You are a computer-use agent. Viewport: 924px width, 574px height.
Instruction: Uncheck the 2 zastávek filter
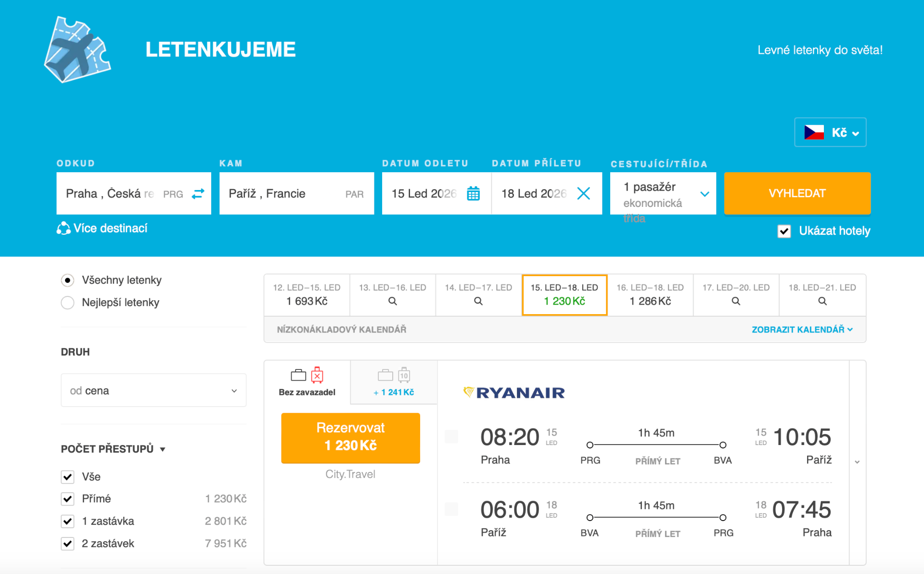click(68, 544)
